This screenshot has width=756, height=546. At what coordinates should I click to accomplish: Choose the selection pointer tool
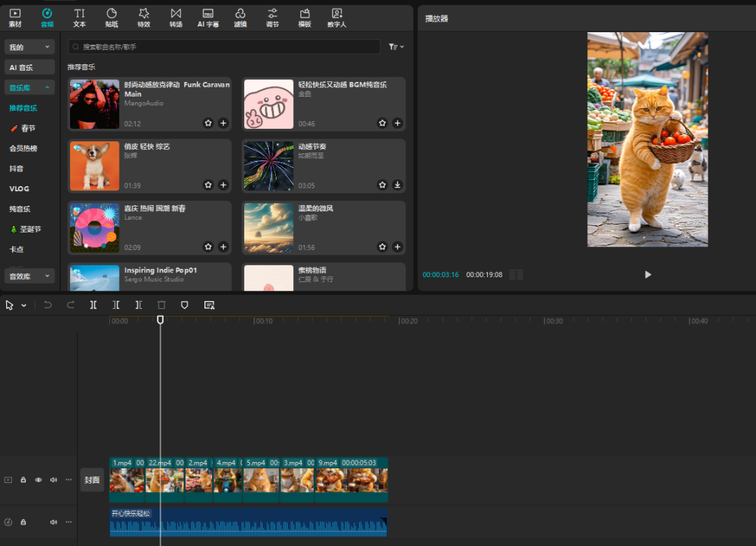click(9, 305)
